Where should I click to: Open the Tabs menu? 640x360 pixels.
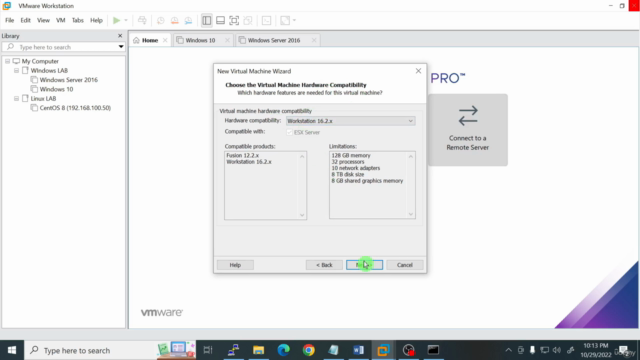click(78, 20)
